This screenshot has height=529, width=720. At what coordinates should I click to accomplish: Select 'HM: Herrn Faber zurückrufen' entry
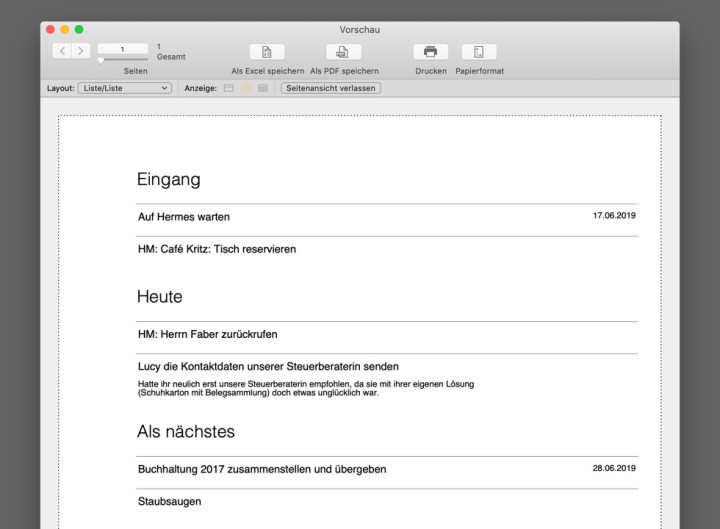tap(207, 334)
